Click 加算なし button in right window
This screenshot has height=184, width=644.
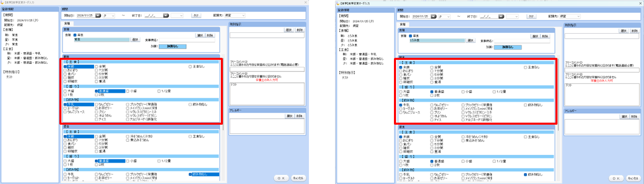[x=508, y=47]
